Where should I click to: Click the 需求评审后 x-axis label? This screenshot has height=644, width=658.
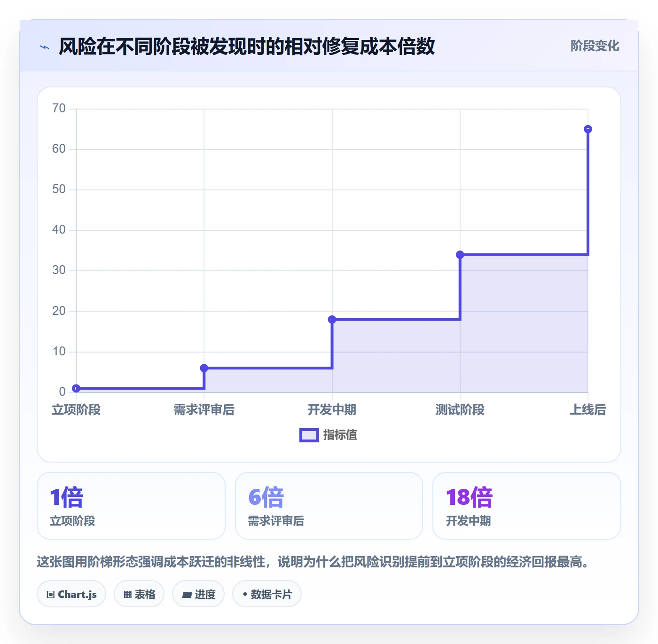point(204,410)
